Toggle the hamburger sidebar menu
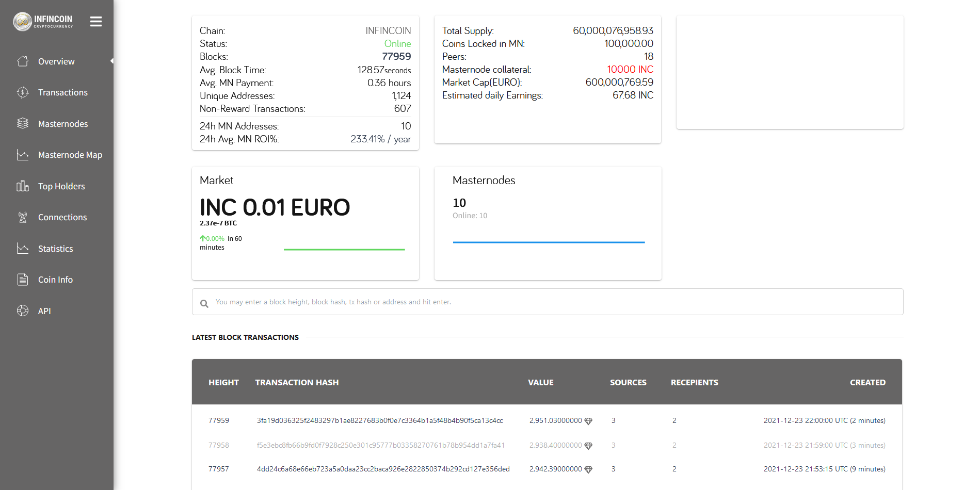Image resolution: width=980 pixels, height=490 pixels. (x=95, y=22)
